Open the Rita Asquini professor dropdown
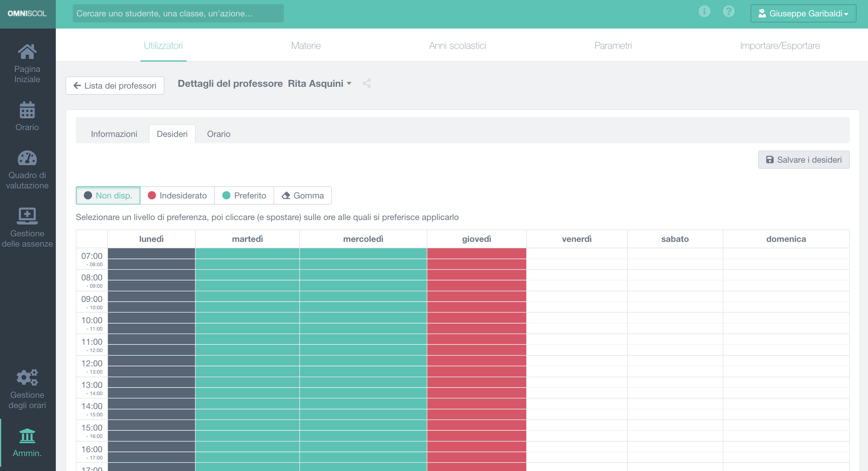868x471 pixels. 349,84
